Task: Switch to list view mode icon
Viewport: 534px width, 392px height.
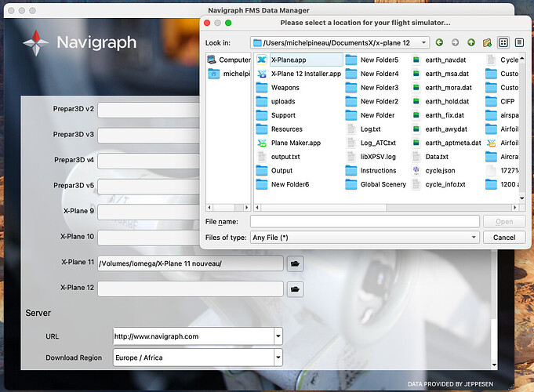Action: tap(503, 42)
